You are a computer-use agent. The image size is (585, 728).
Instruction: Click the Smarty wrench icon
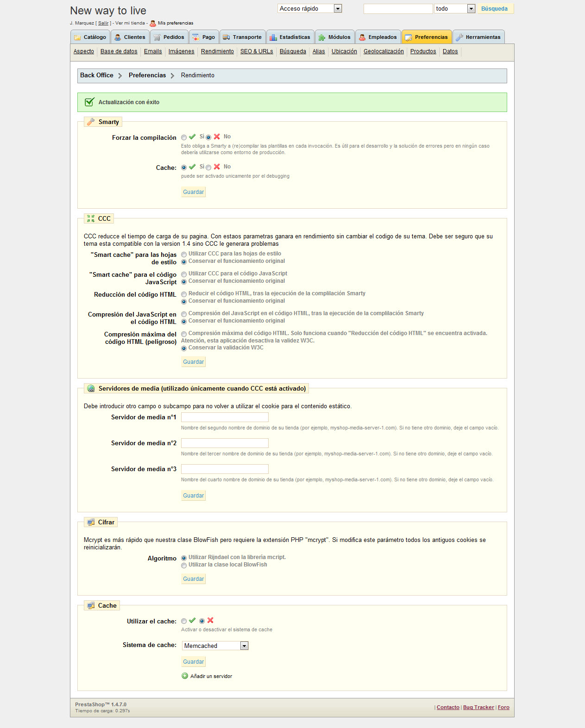(x=91, y=122)
